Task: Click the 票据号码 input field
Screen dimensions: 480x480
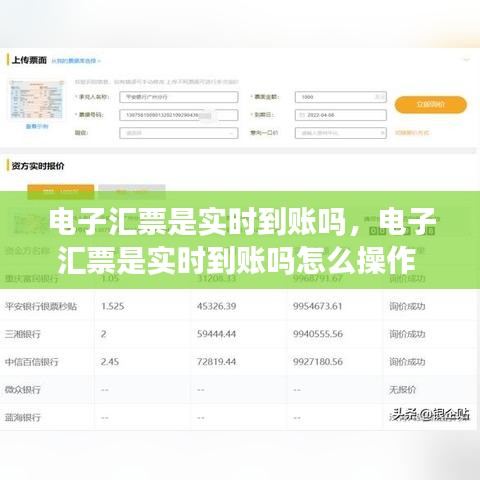Action: [179, 115]
